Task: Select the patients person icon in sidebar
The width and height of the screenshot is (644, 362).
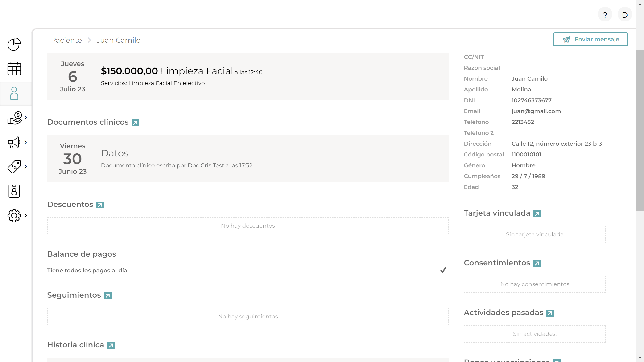Action: [x=14, y=93]
